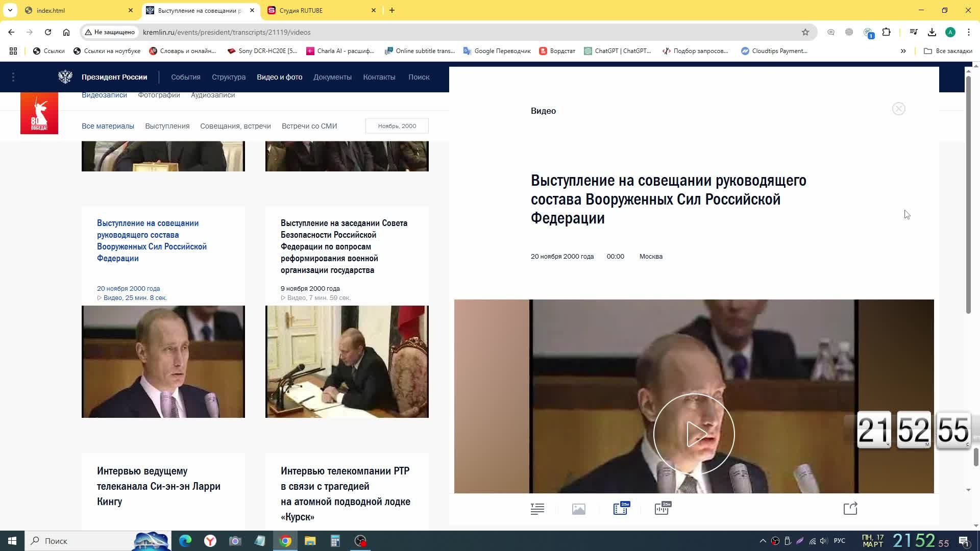980x551 pixels.
Task: Play the video in the panel
Action: pyautogui.click(x=694, y=434)
